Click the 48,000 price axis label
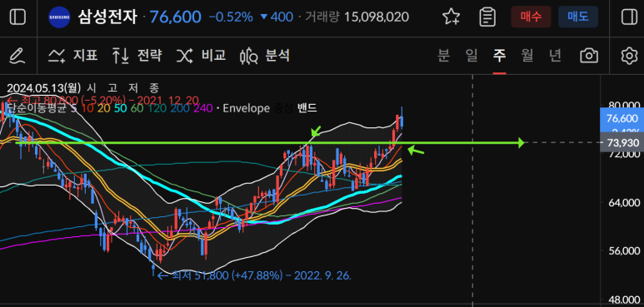The image size is (644, 307). (624, 300)
